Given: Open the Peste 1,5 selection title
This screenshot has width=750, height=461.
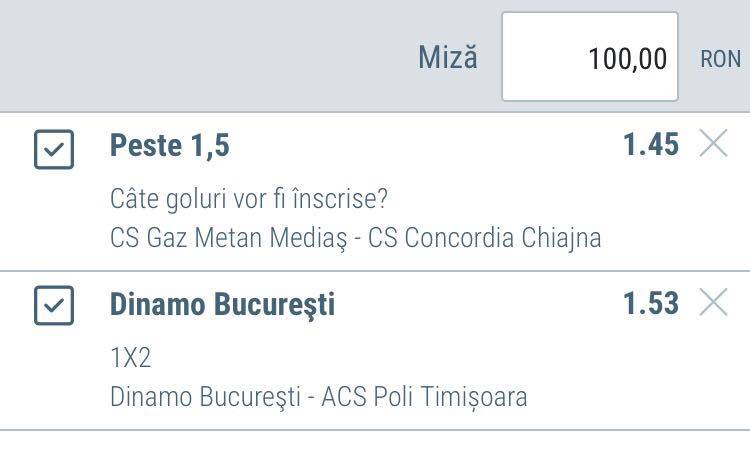Looking at the screenshot, I should pos(170,145).
